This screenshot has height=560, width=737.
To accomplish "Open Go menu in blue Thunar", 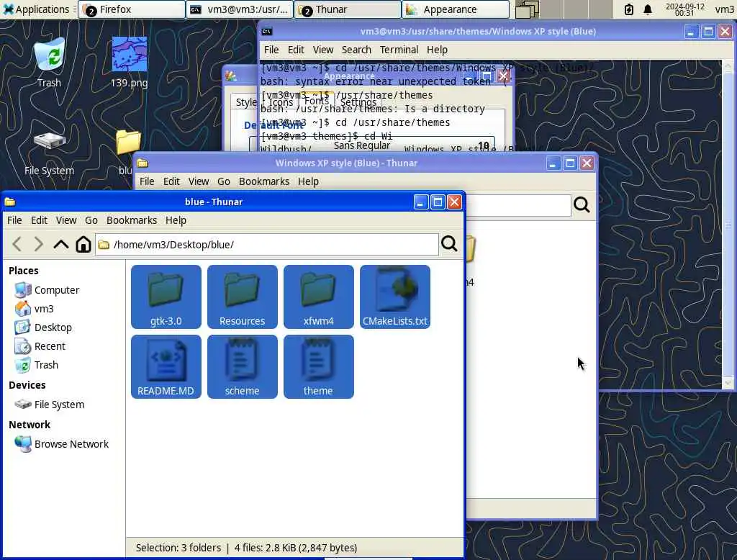I will coord(91,220).
